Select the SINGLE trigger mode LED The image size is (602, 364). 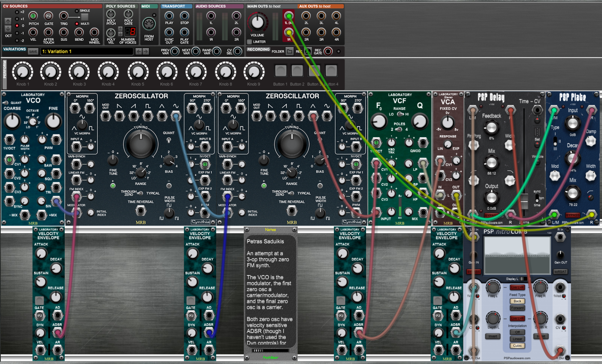pyautogui.click(x=77, y=11)
